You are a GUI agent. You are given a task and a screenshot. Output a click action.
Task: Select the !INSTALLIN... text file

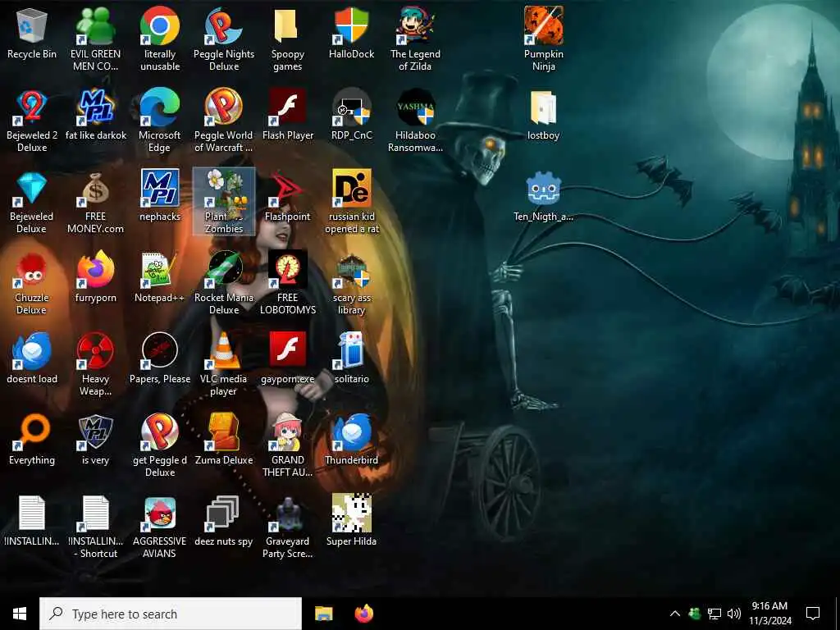(x=32, y=521)
